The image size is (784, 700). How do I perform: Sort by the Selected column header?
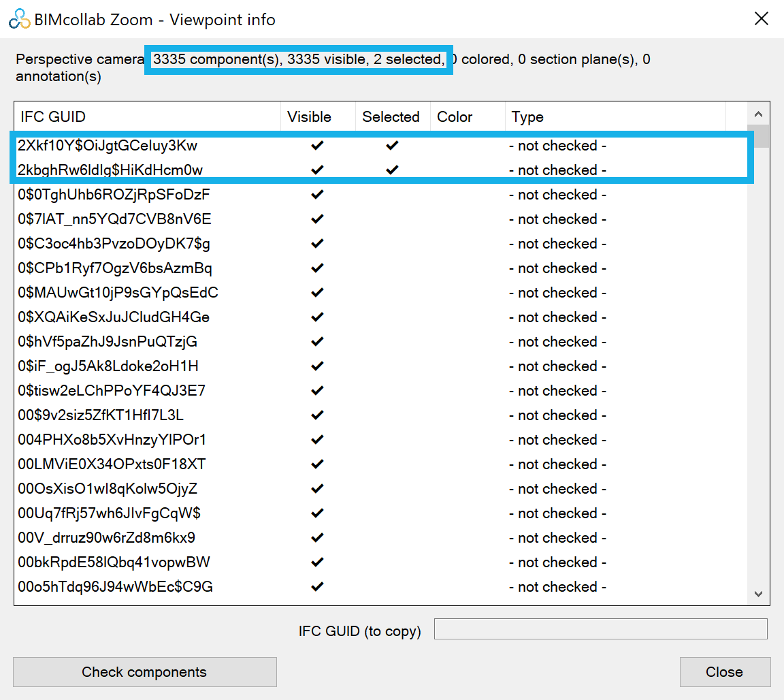pos(393,116)
